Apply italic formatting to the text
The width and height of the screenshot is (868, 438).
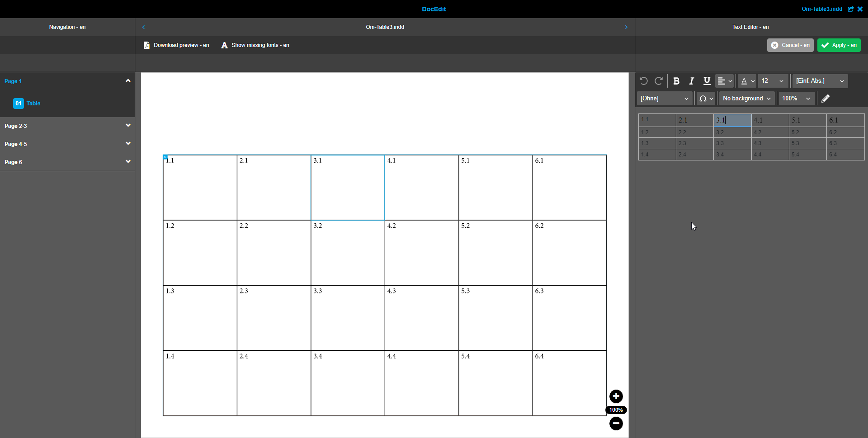point(691,81)
